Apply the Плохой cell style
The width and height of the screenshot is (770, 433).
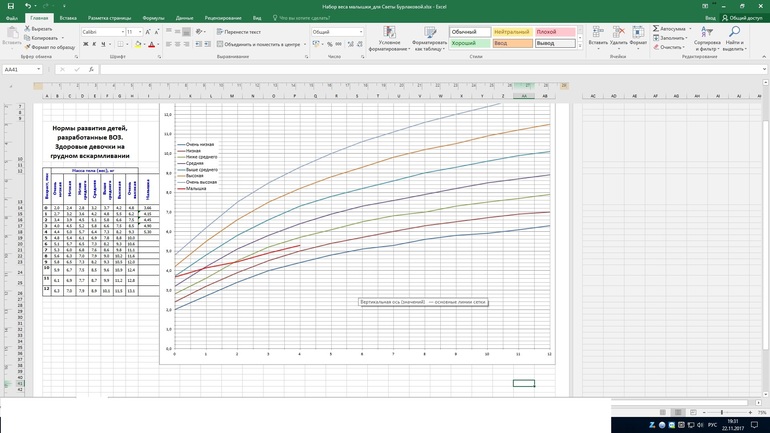point(553,32)
